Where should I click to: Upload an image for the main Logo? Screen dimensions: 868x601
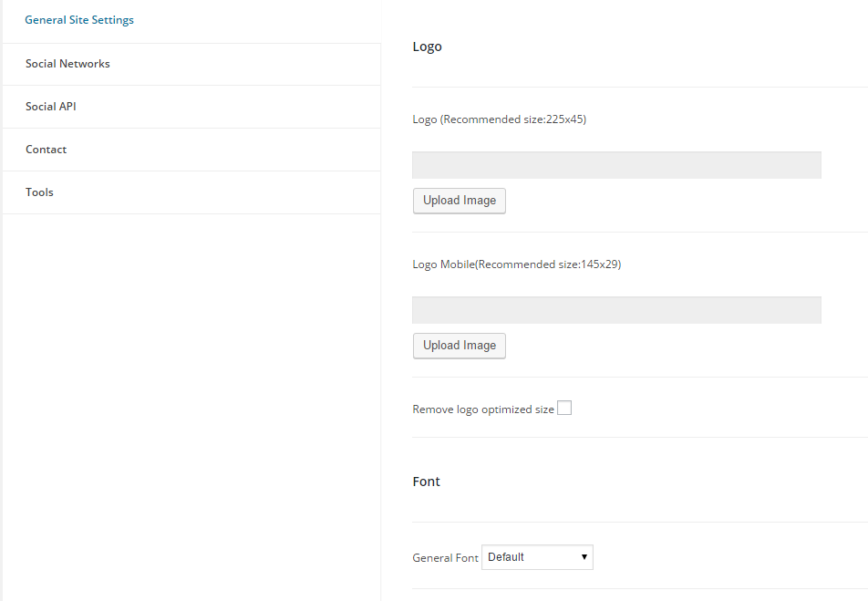(x=460, y=201)
